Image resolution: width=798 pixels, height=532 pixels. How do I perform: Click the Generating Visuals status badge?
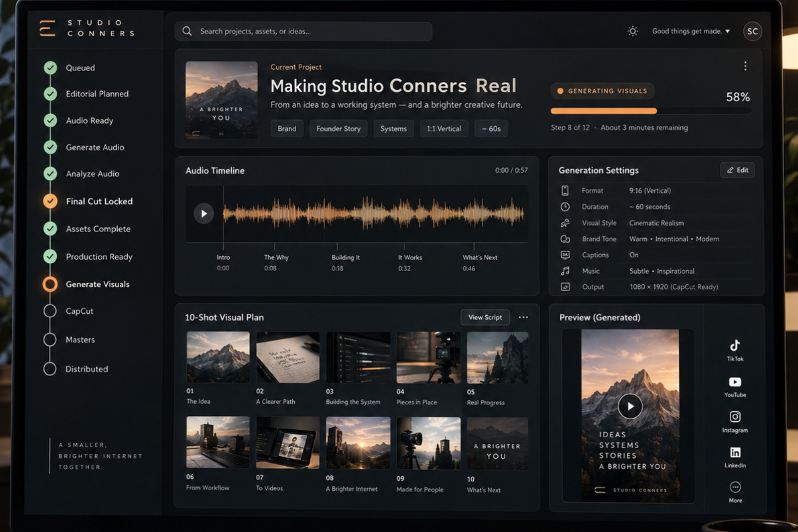[602, 91]
